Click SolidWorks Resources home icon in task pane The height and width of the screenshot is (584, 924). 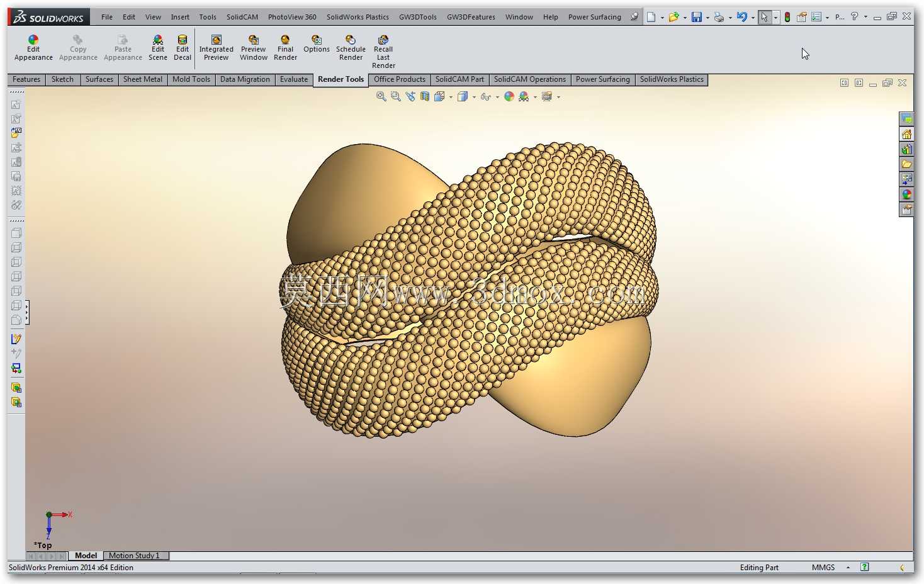(x=906, y=134)
